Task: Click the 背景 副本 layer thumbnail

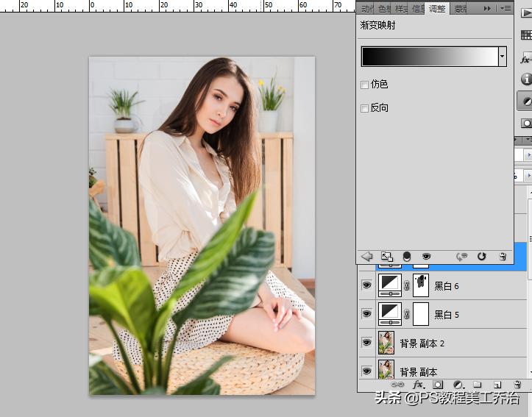Action: [386, 369]
